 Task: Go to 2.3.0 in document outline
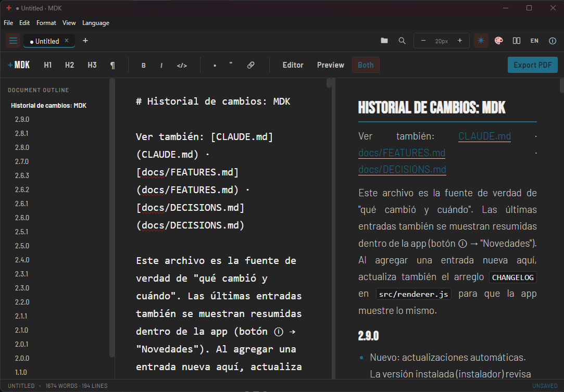22,288
